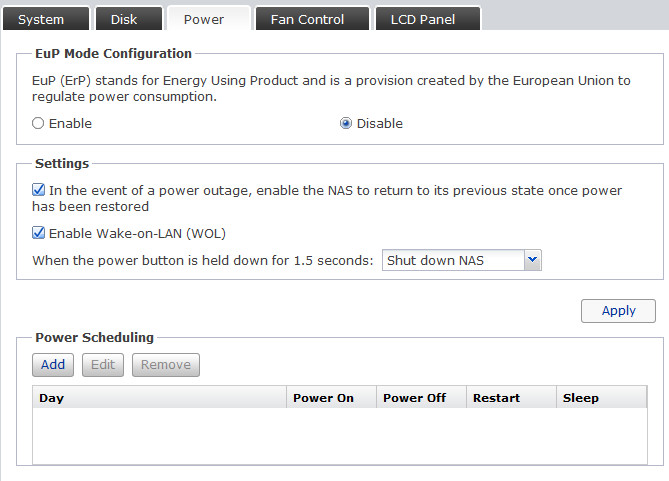This screenshot has height=481, width=669.
Task: Open the Shut down NAS dropdown
Action: point(453,261)
